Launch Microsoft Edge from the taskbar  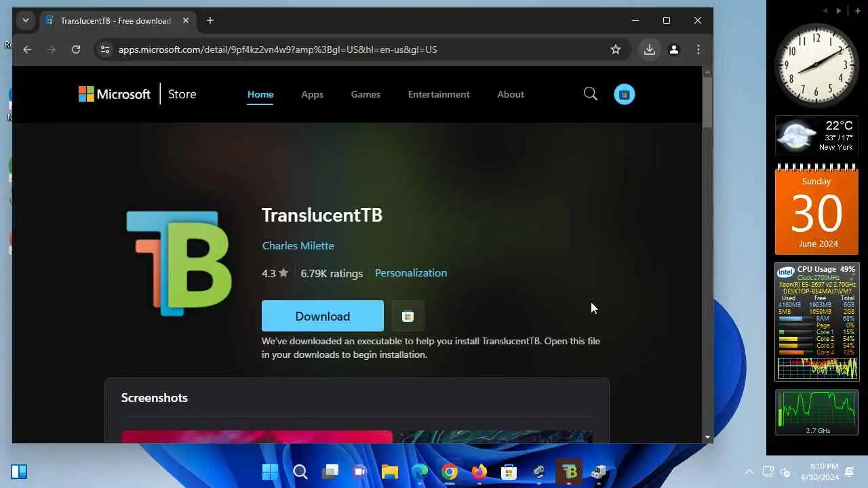tap(419, 472)
